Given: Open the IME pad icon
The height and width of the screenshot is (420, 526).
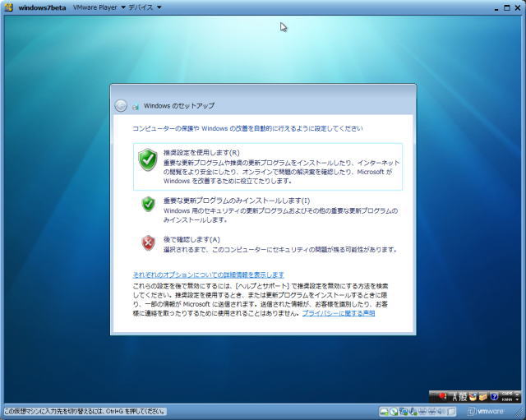Looking at the screenshot, I should pos(473,397).
